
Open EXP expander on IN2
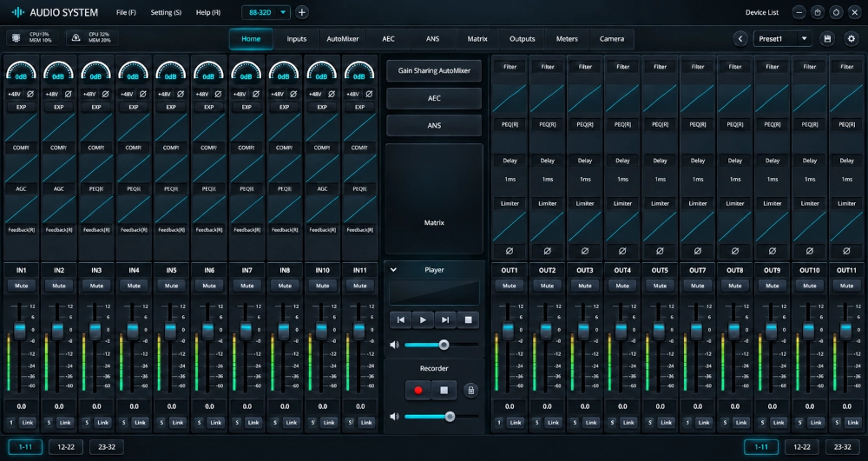coord(59,107)
